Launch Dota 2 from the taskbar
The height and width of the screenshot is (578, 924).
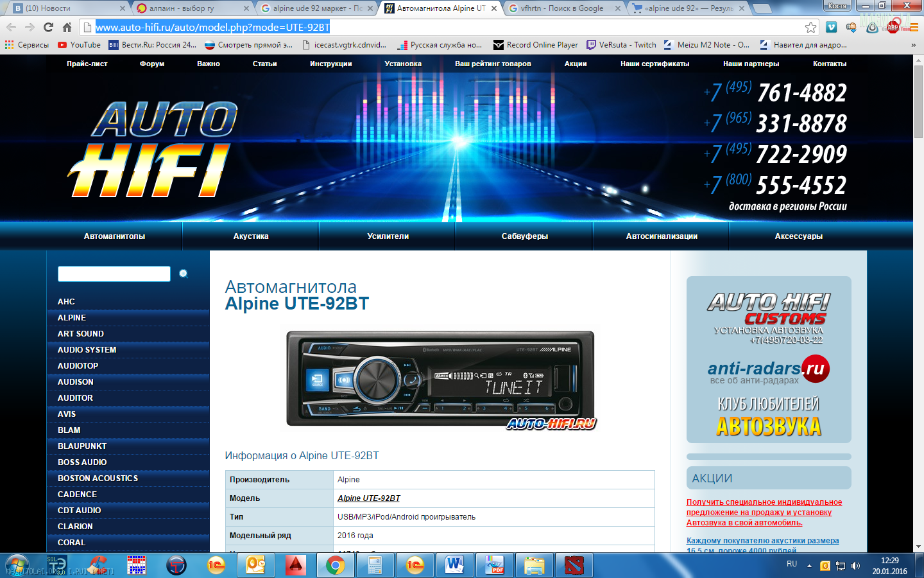(574, 565)
